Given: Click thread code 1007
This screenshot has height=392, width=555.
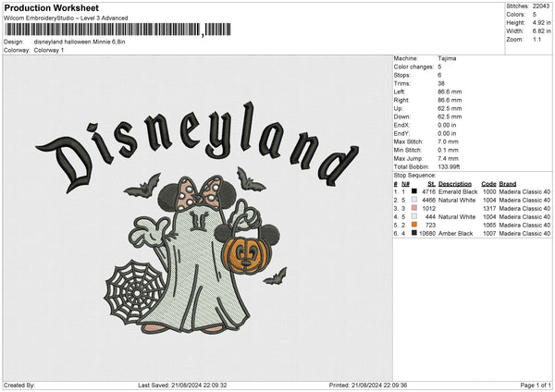Looking at the screenshot, I should pos(489,234).
